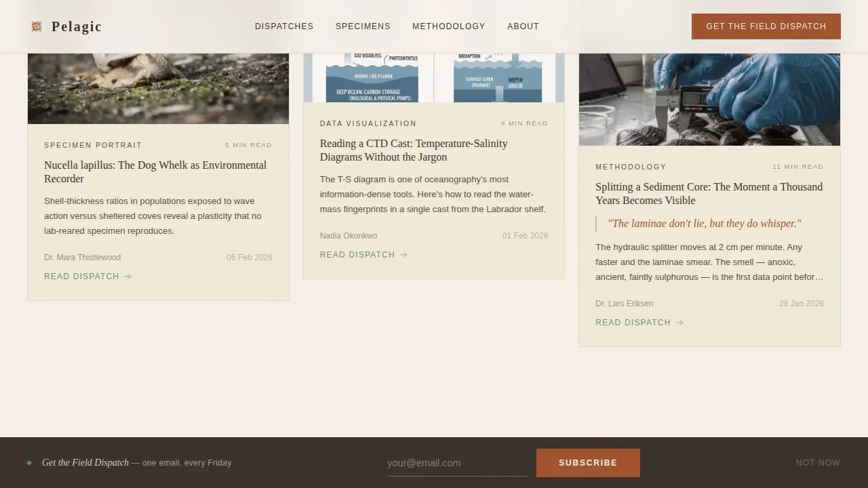
Task: Open the Methodology nav link
Action: click(449, 26)
